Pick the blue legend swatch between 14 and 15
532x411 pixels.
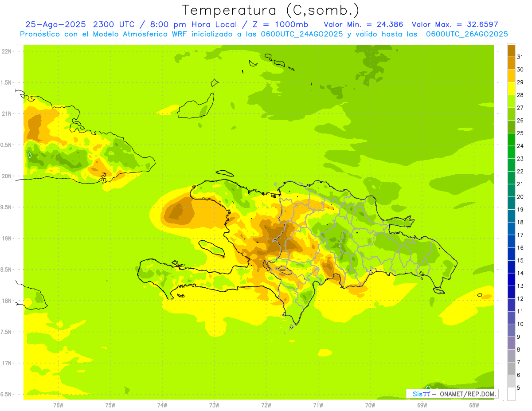coord(511,267)
